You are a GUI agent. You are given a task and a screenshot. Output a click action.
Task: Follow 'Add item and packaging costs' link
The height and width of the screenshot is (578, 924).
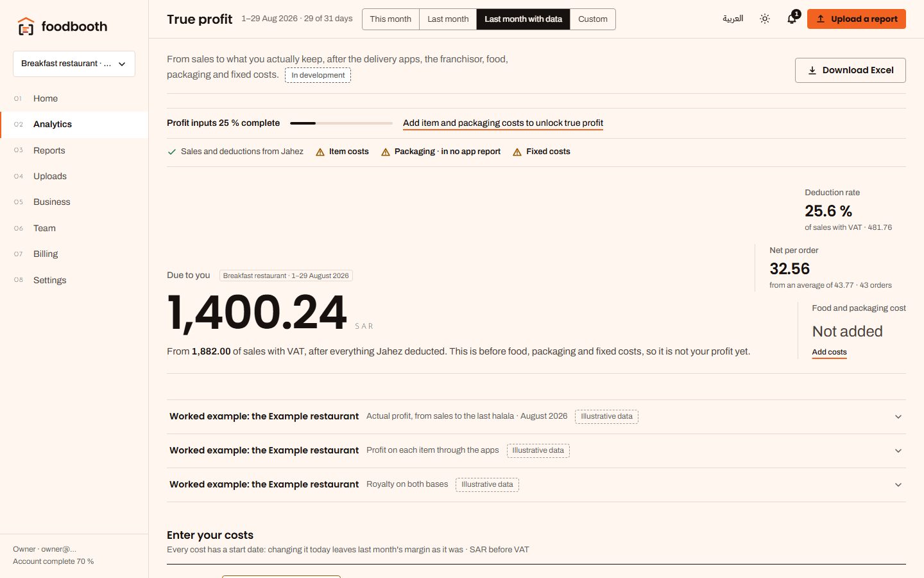point(503,123)
